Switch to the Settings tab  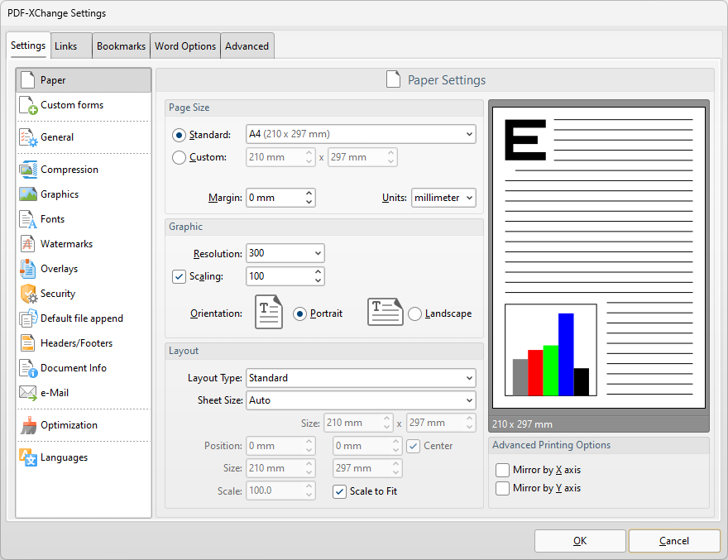point(28,45)
